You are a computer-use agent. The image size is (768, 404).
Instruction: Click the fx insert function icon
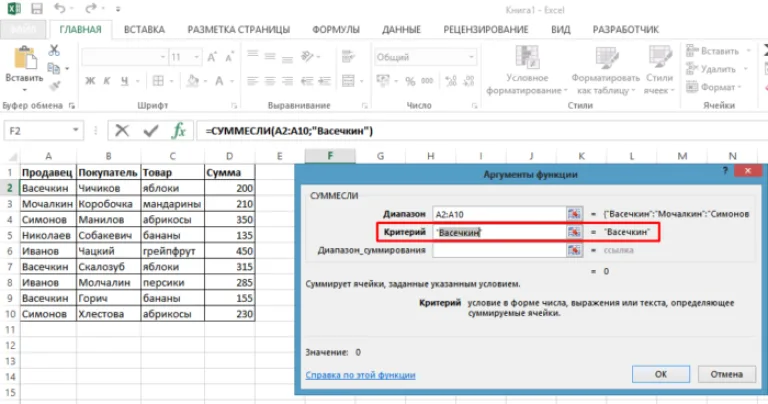point(179,130)
